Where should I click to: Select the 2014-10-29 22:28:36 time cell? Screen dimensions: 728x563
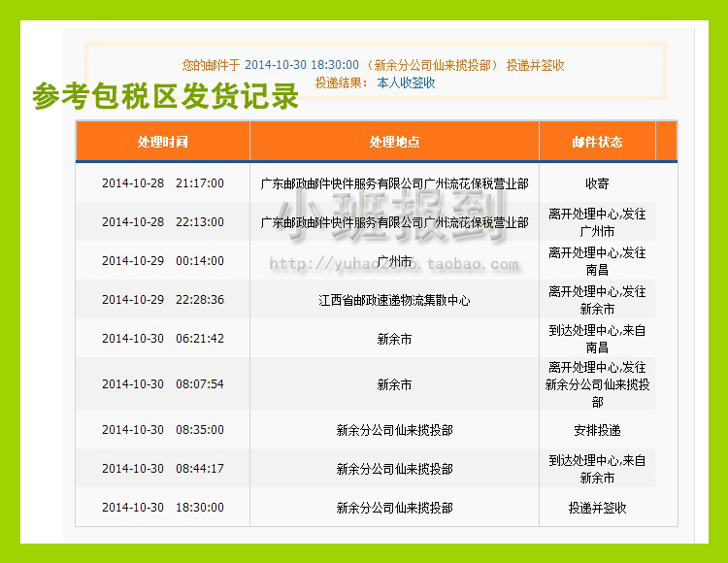tap(162, 300)
